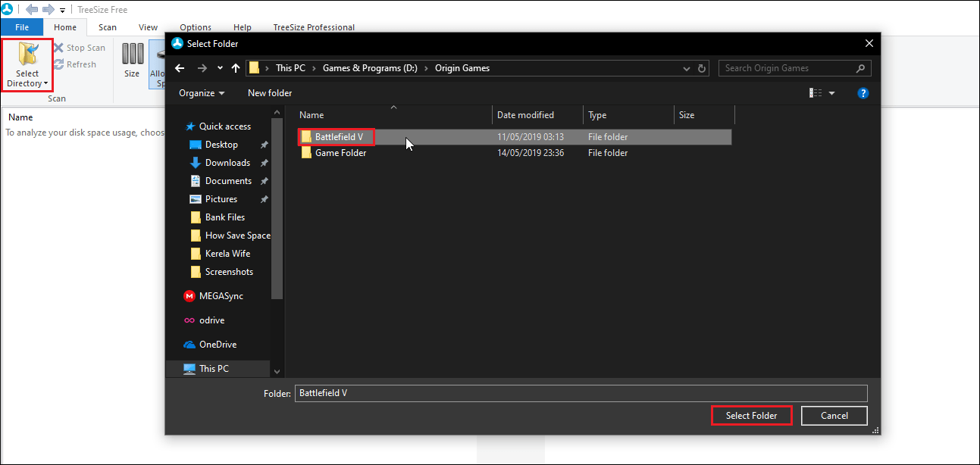Click the TreeSize back arrow in title bar
980x465 pixels.
pyautogui.click(x=32, y=10)
